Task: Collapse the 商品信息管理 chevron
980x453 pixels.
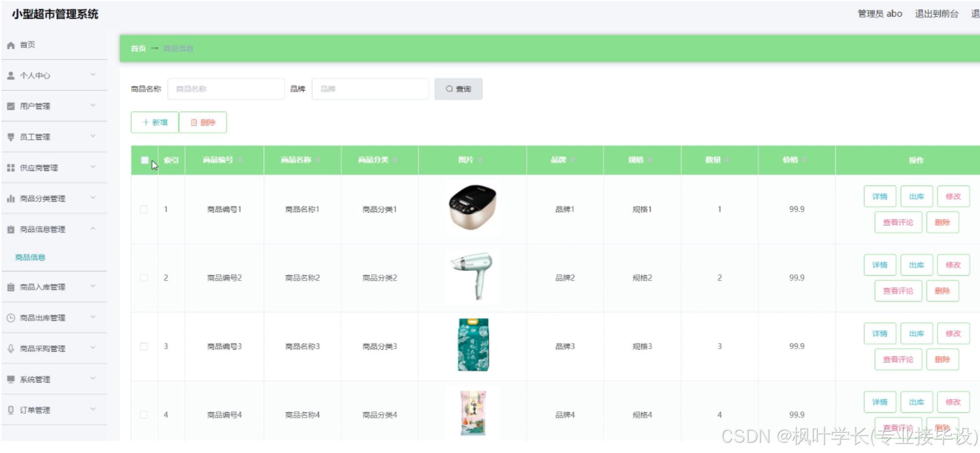Action: pos(93,229)
